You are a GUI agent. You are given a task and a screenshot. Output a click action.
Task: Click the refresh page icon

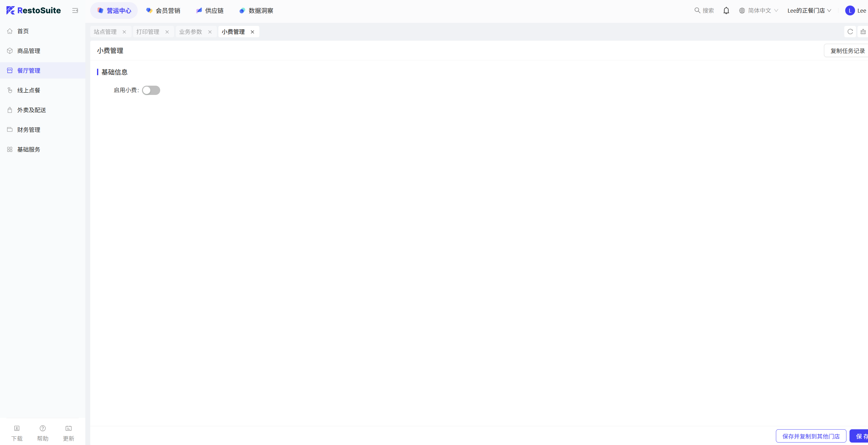850,32
